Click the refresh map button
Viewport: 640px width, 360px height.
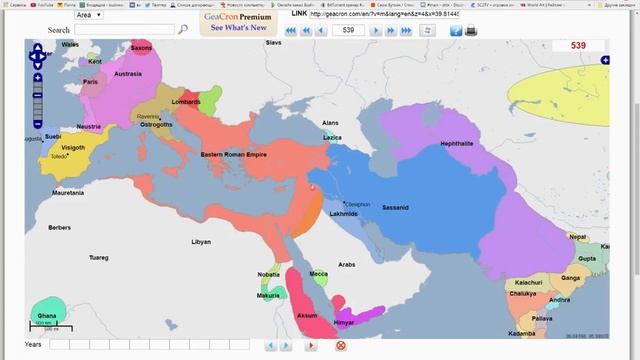(x=427, y=31)
